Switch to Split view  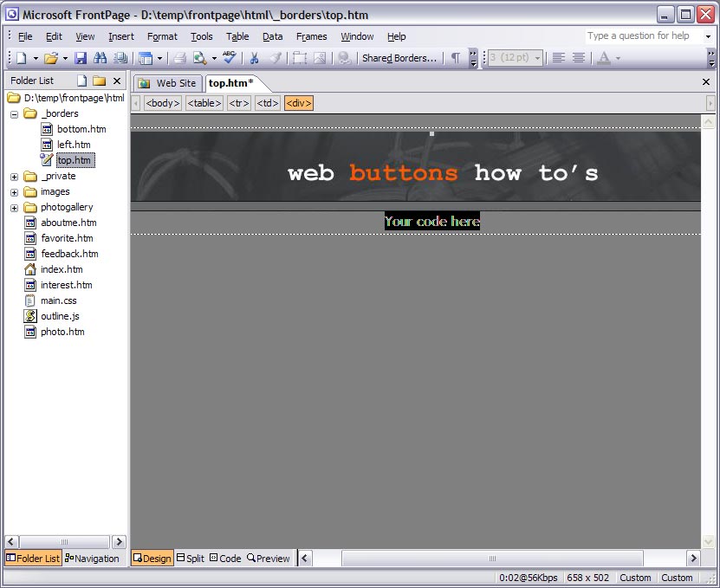[191, 559]
